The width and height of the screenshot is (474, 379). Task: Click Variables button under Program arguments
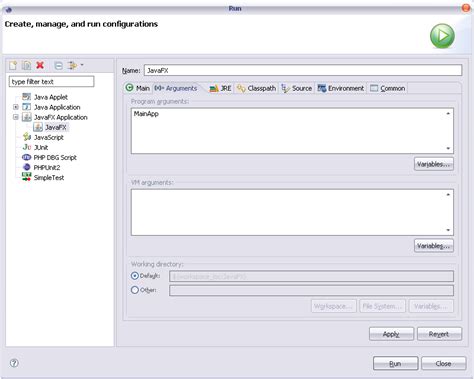[434, 164]
